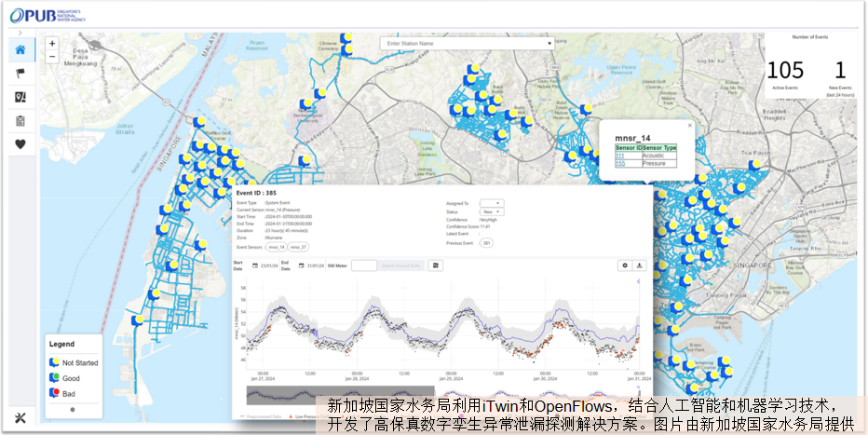The height and width of the screenshot is (435, 868).
Task: Select the lone sensor marker on the southern pipeline
Action: click(x=137, y=319)
